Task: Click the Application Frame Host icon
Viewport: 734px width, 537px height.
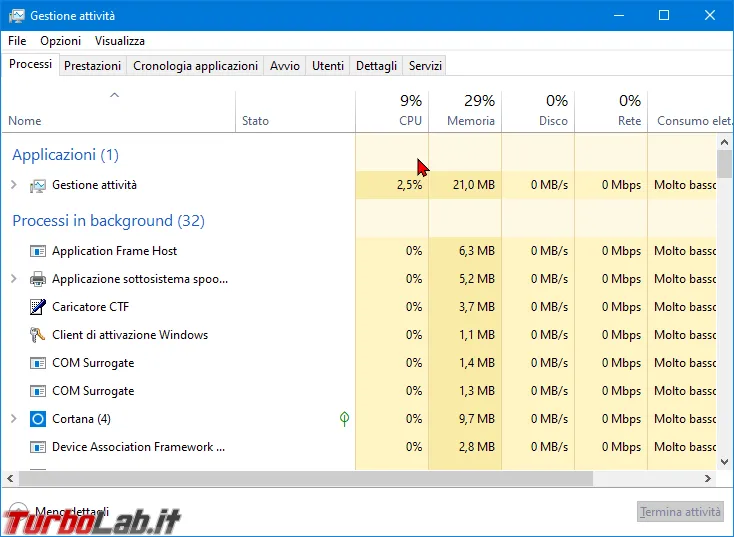Action: pyautogui.click(x=37, y=251)
